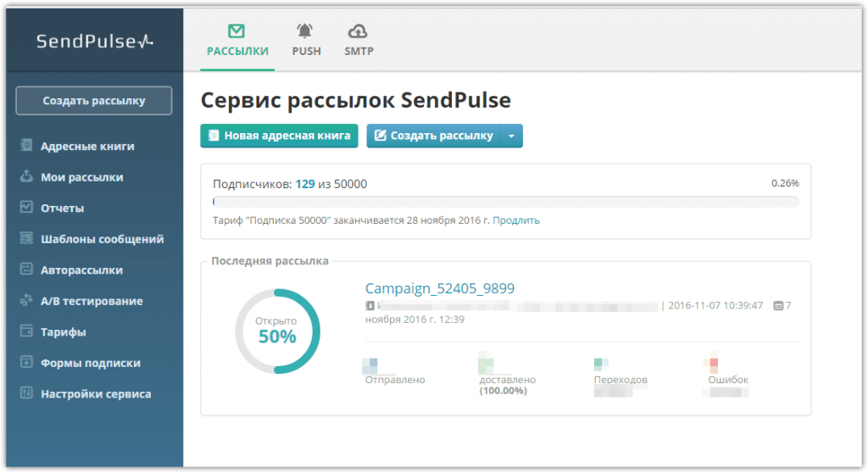
Task: Open the Campaign_52405_9899 link
Action: [440, 288]
